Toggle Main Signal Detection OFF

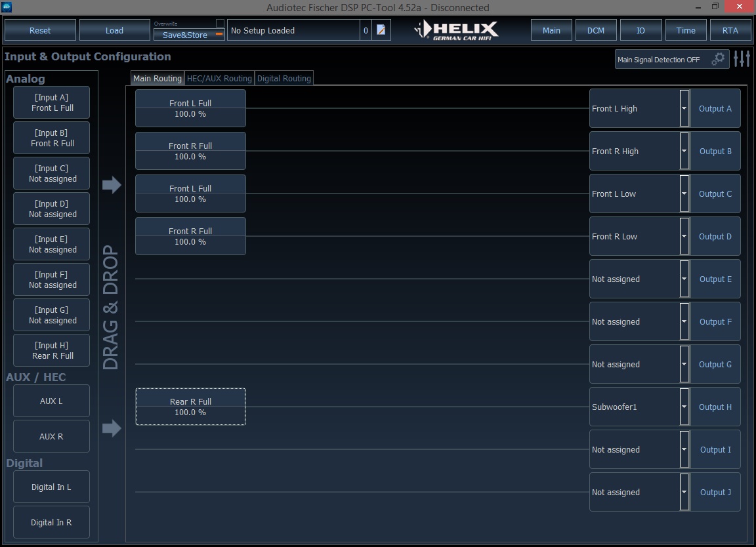coord(658,60)
